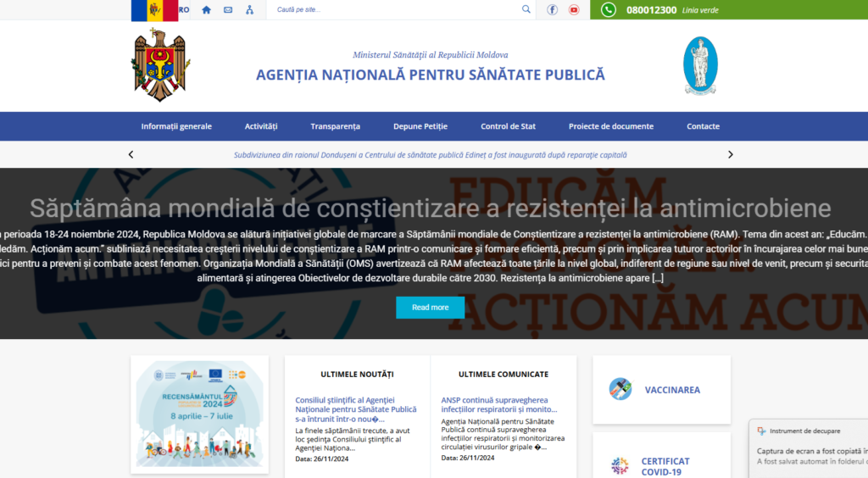Viewport: 868px width, 478px height.
Task: Open 'Consiliul științific al Agenției' news link
Action: coord(356,409)
